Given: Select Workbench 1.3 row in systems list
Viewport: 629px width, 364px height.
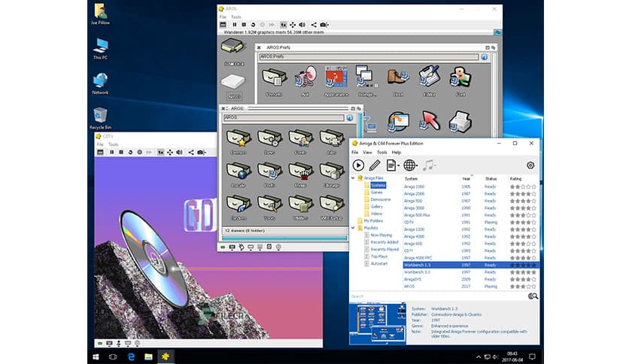Looking at the screenshot, I should pyautogui.click(x=470, y=265).
